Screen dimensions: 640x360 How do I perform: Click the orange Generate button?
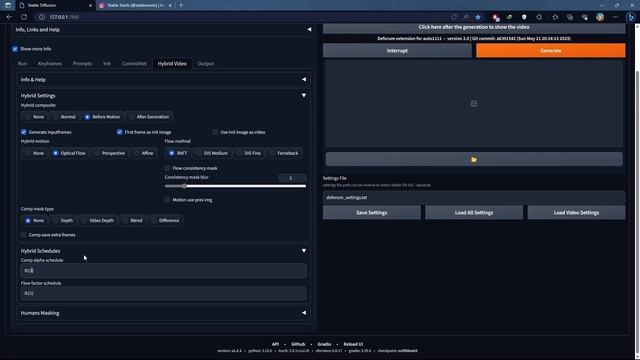point(550,51)
